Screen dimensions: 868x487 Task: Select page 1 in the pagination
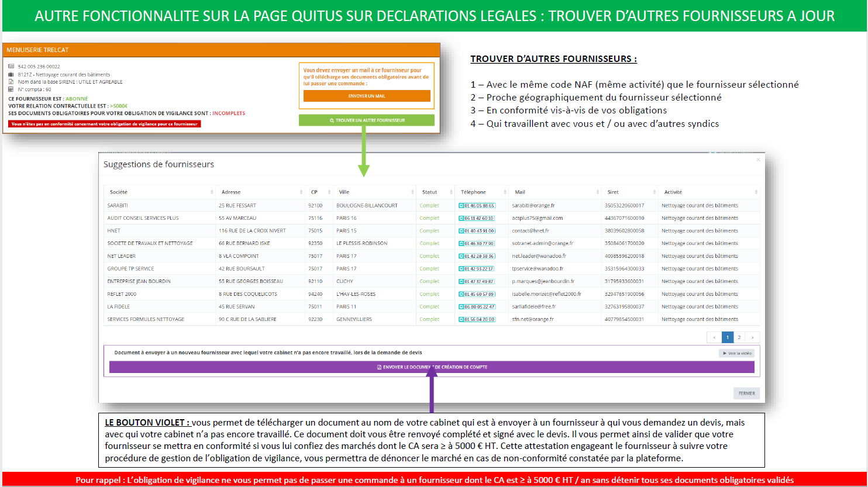tap(727, 337)
